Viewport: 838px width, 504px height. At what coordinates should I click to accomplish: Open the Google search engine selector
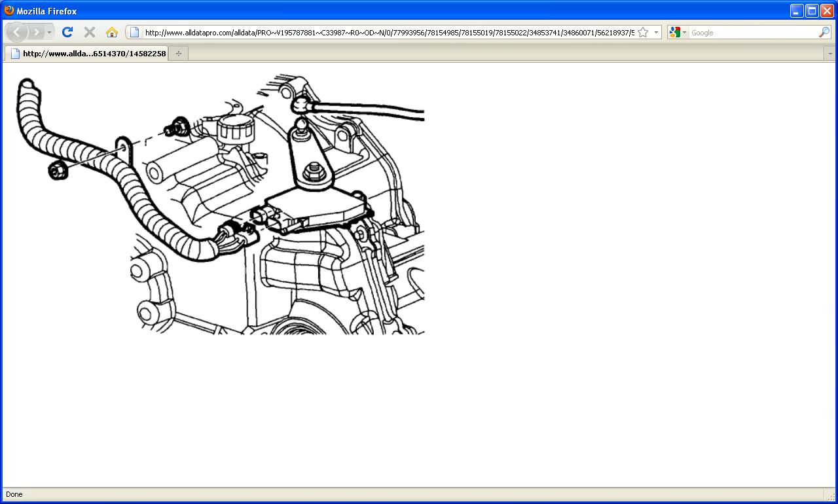pos(678,33)
